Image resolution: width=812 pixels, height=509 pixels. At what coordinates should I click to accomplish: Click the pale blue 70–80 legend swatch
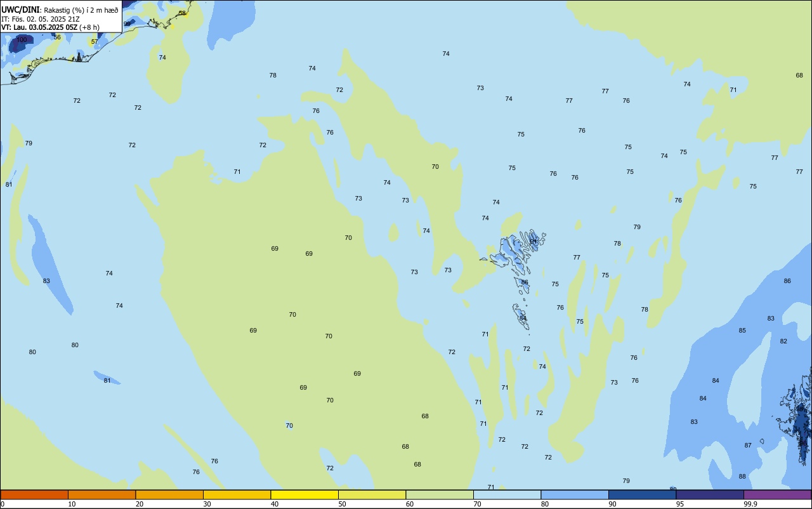(x=507, y=494)
